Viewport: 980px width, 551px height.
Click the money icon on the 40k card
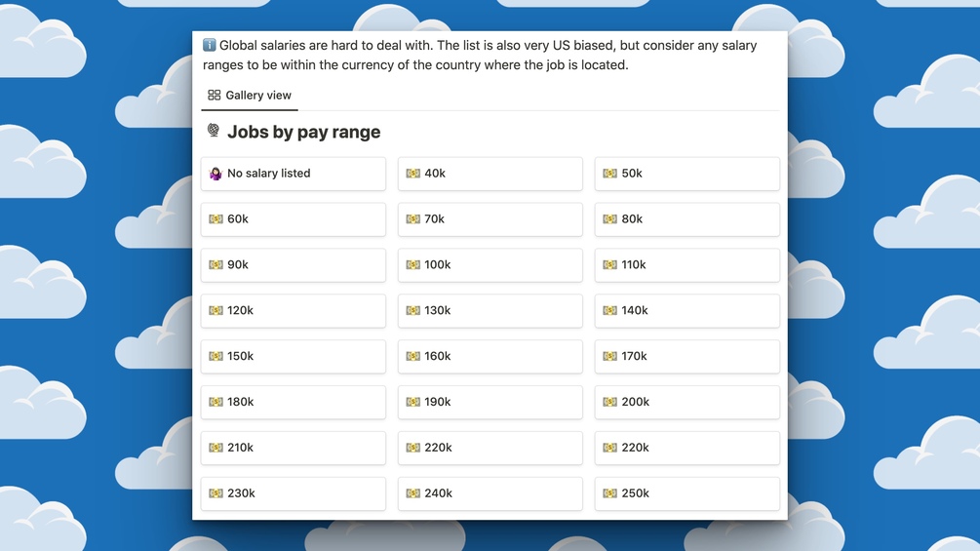pos(412,174)
